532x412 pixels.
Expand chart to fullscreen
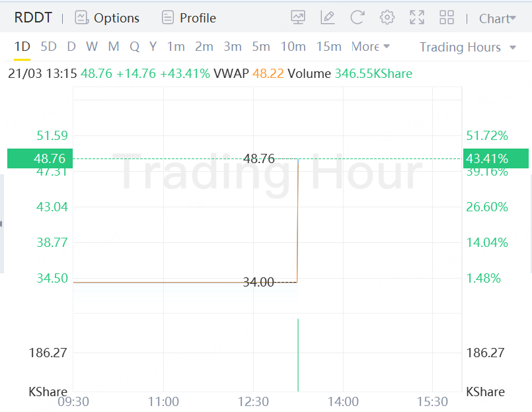pyautogui.click(x=417, y=18)
